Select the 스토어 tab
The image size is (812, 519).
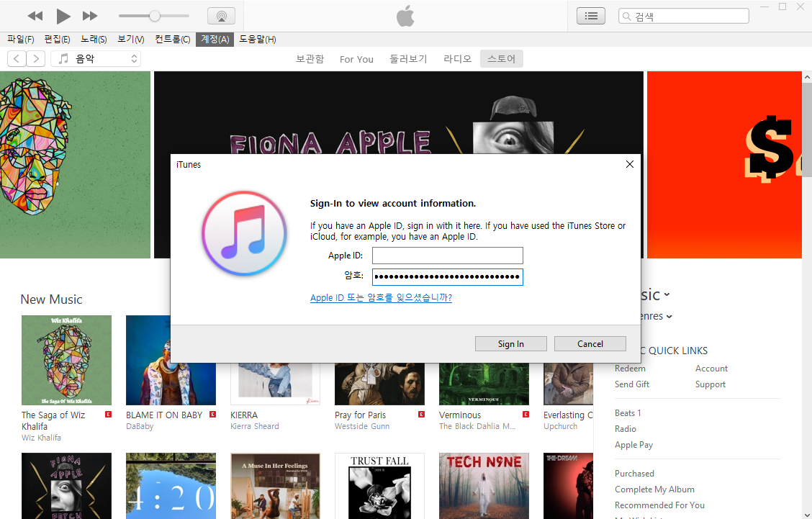[501, 58]
